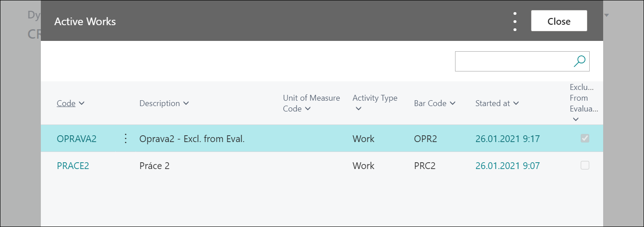Image resolution: width=644 pixels, height=227 pixels.
Task: Toggle Exclude From Evaluation for PRACE2
Action: point(585,165)
